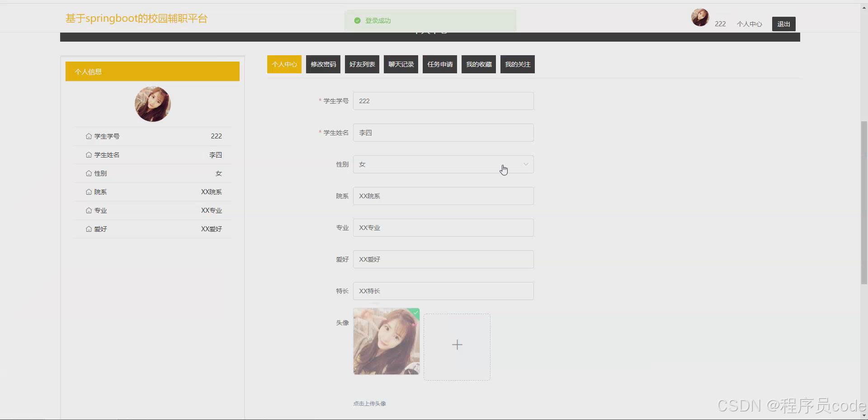Click the sidebar value XX院系
This screenshot has width=868, height=420.
tap(212, 192)
